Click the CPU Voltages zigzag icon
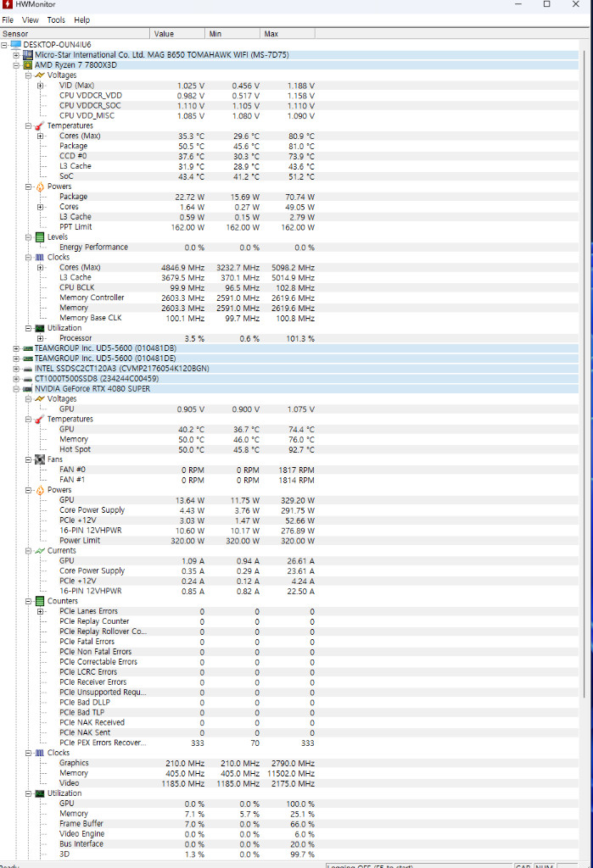Viewport: 593px width, 868px height. click(40, 75)
